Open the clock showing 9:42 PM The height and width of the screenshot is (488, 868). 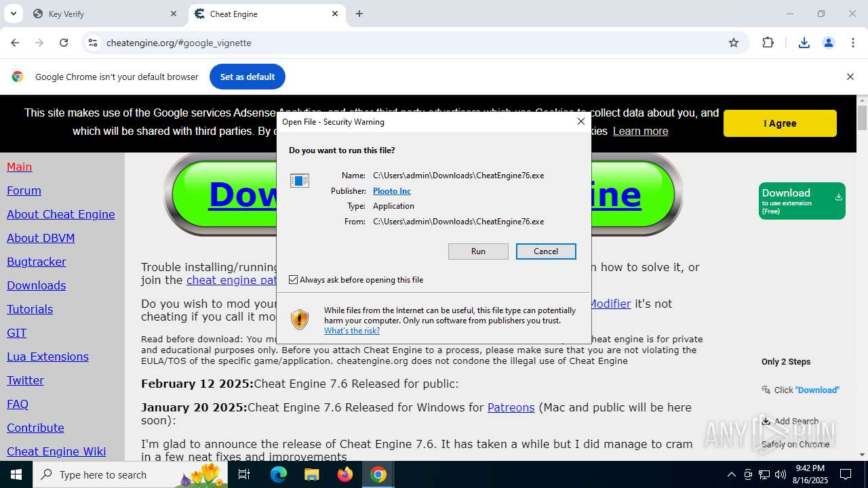810,474
